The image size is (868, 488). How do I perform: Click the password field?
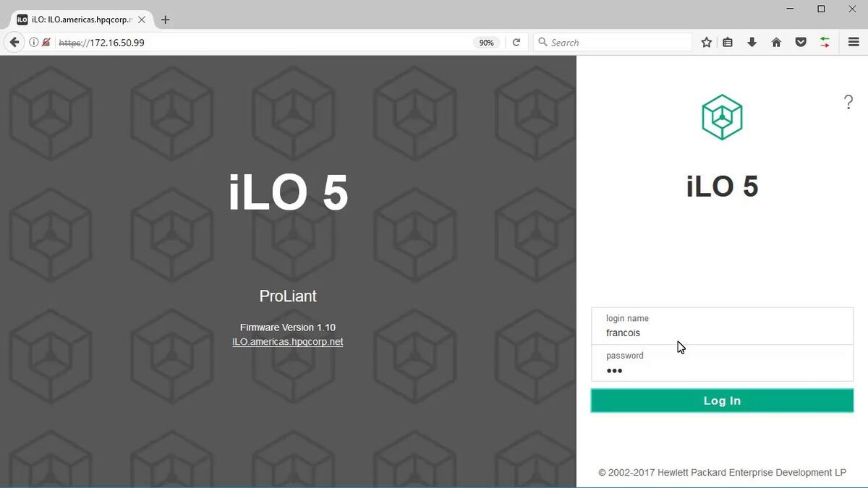(722, 363)
